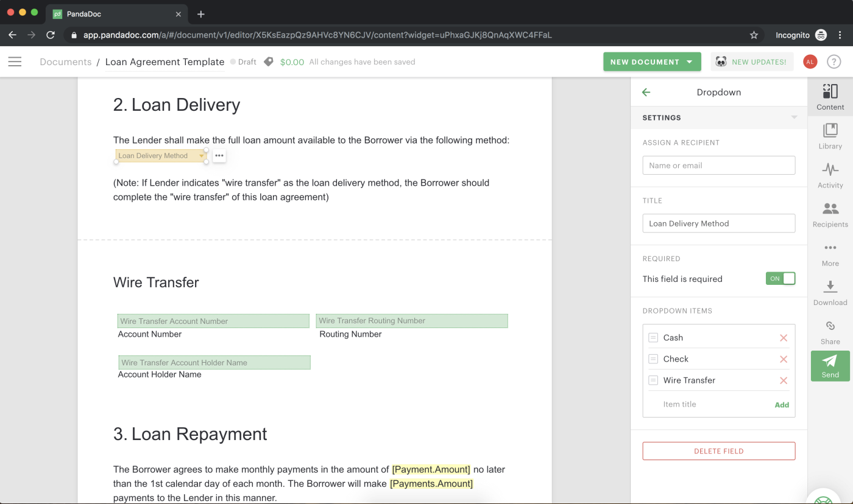Select the PandaDoc browser tab
Viewport: 853px width, 504px height.
point(116,14)
